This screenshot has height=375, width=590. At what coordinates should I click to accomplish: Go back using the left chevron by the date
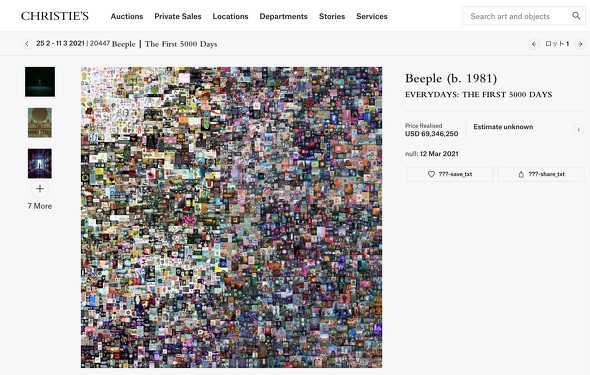pyautogui.click(x=26, y=44)
